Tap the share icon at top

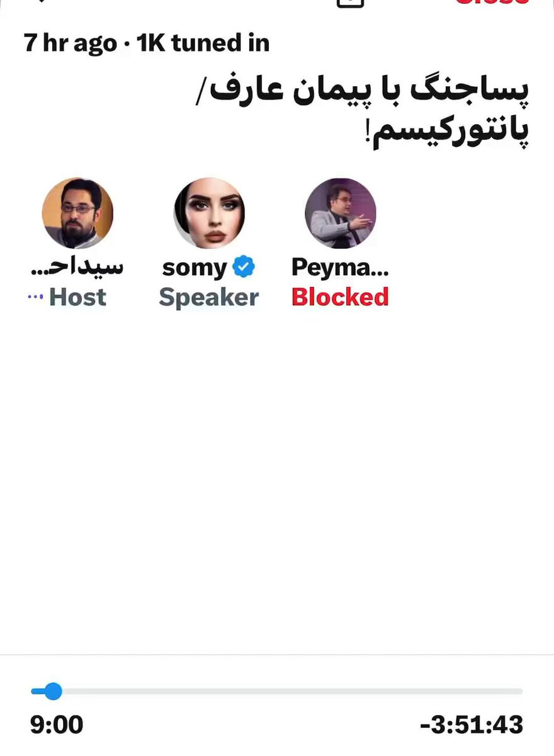(351, 3)
